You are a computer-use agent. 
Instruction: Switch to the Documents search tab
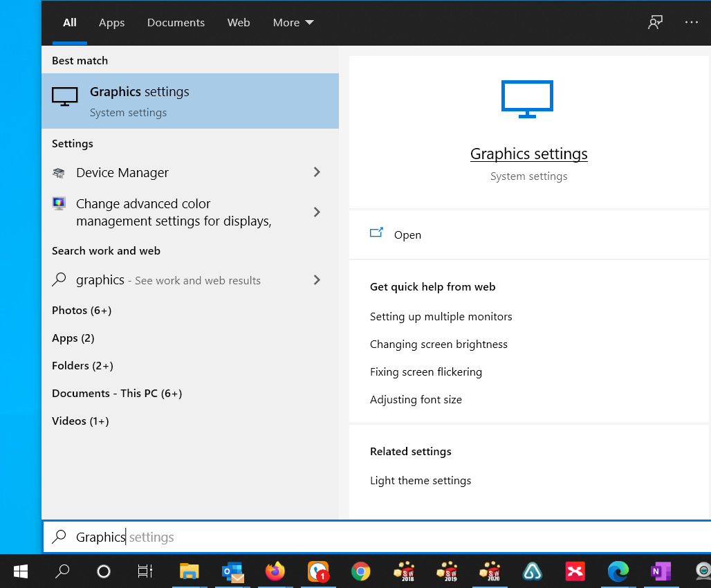click(176, 22)
